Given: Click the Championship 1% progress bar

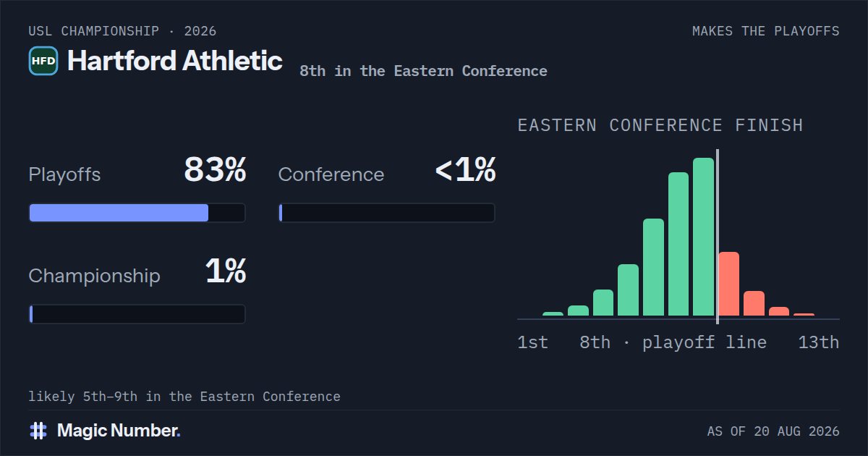Looking at the screenshot, I should 137,314.
